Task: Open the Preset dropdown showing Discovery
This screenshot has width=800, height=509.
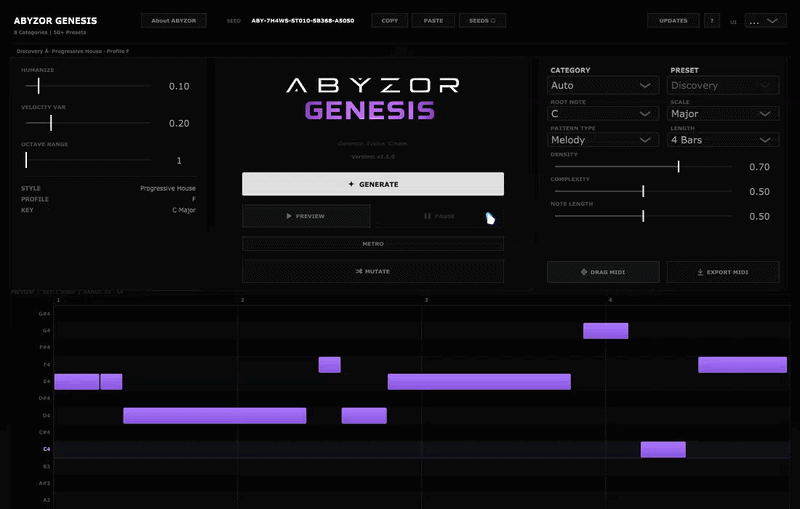Action: (x=723, y=86)
